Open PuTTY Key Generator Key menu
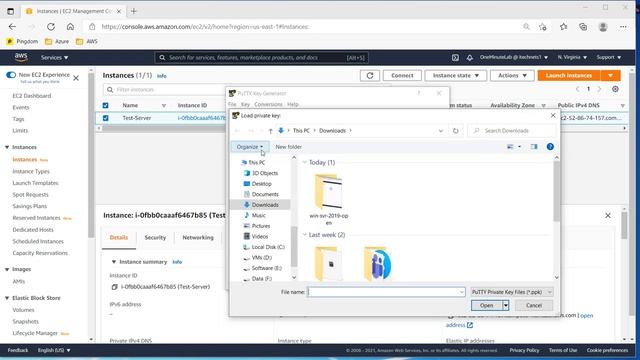The width and height of the screenshot is (640, 360). (x=245, y=104)
